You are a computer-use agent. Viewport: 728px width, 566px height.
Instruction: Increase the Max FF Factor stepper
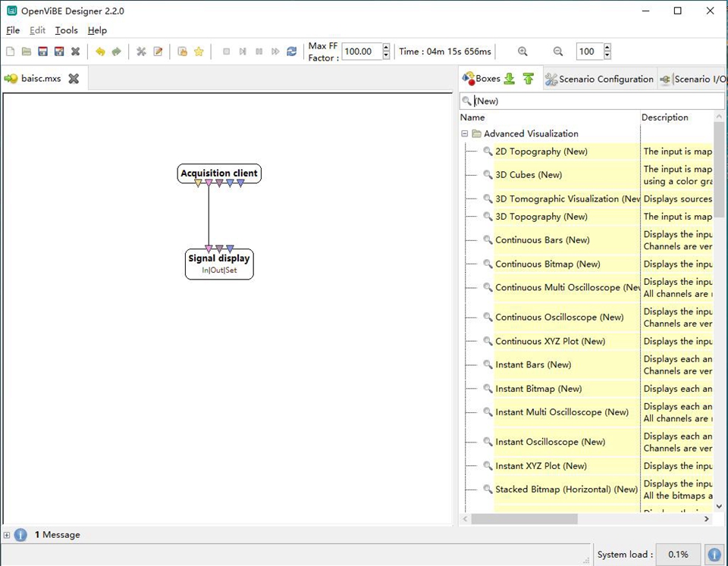coord(386,48)
